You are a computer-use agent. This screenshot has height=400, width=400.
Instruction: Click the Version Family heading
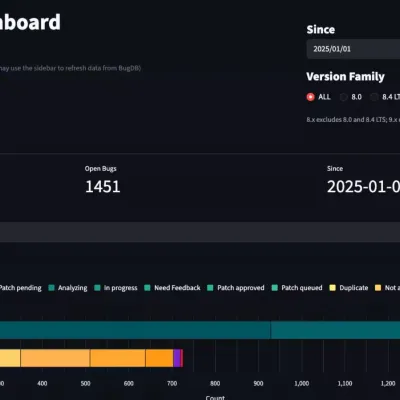click(x=345, y=77)
